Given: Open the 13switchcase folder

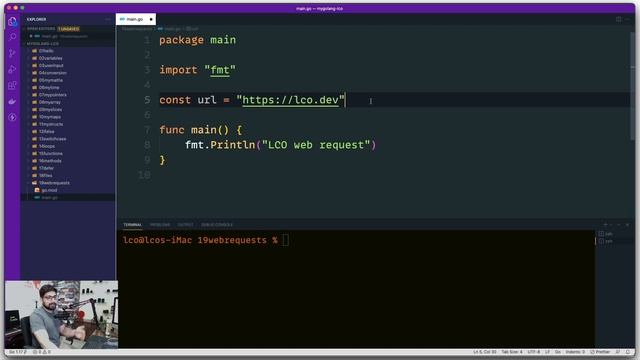Looking at the screenshot, I should [x=52, y=139].
